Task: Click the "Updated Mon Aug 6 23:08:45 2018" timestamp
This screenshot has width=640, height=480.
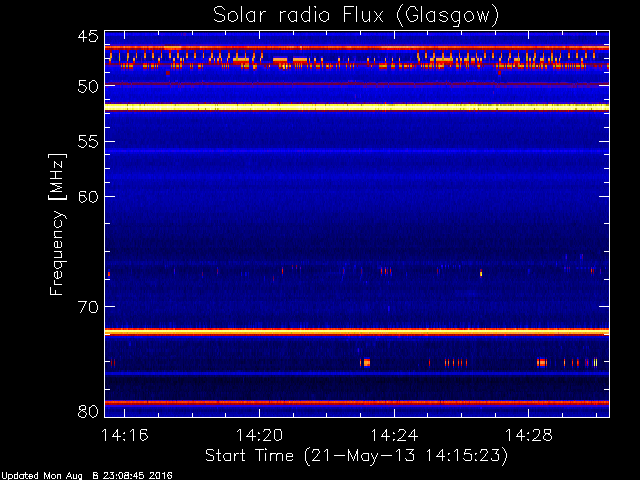Action: (x=86, y=476)
